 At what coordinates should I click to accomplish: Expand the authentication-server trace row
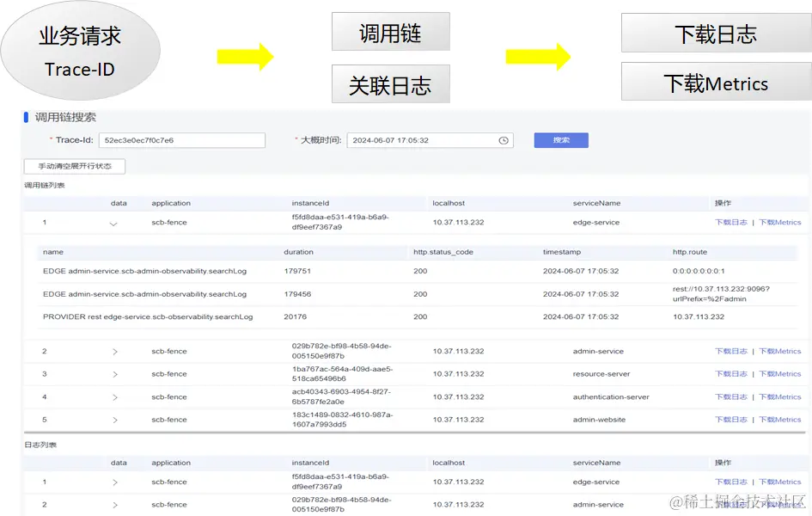pyautogui.click(x=115, y=397)
